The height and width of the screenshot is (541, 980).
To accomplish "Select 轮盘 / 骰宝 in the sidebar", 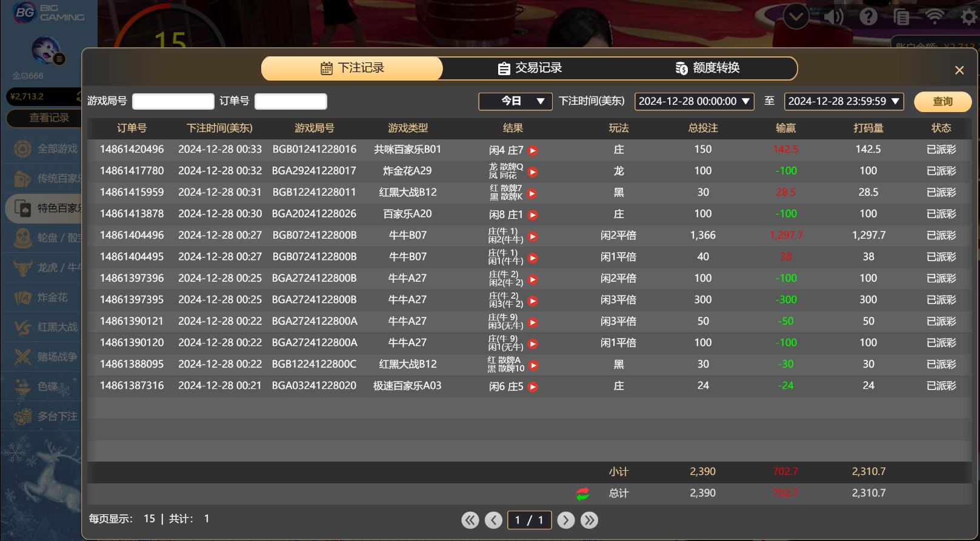I will pos(42,237).
